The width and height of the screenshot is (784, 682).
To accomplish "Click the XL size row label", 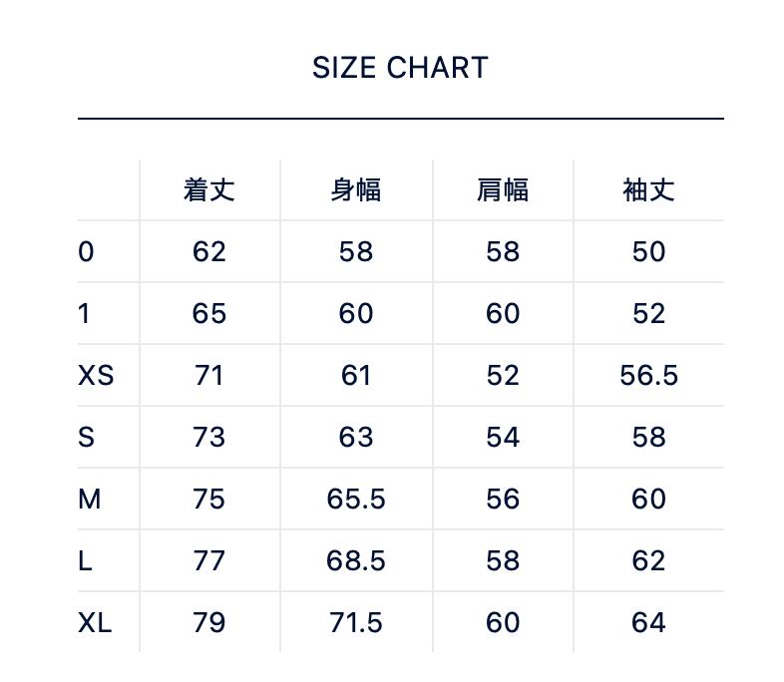I will 95,622.
